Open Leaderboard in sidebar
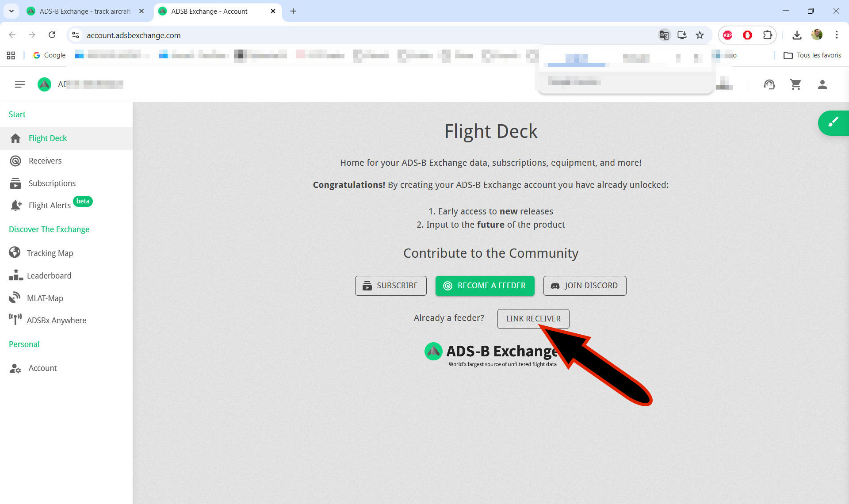Viewport: 849px width, 504px height. click(x=66, y=275)
